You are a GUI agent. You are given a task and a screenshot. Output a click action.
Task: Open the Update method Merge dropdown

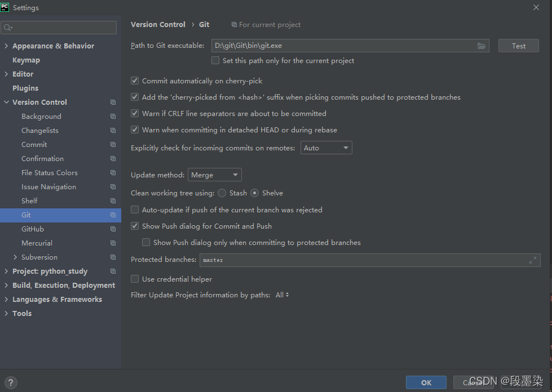(215, 175)
